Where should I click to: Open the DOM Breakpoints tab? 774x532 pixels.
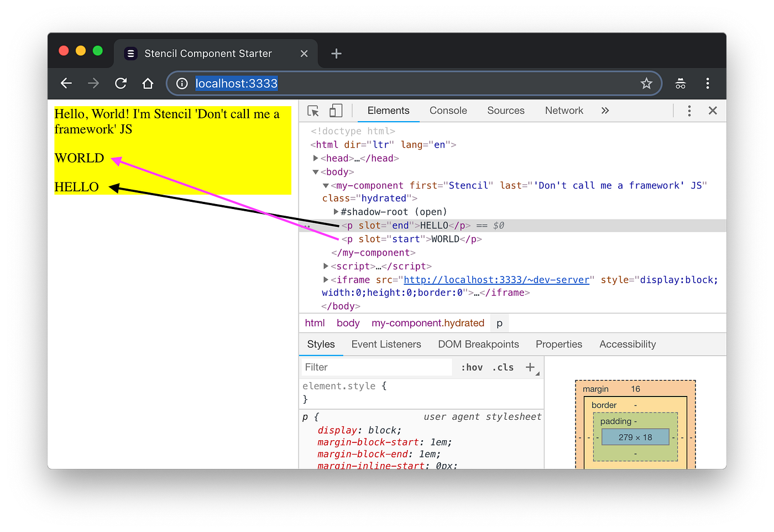coord(479,345)
